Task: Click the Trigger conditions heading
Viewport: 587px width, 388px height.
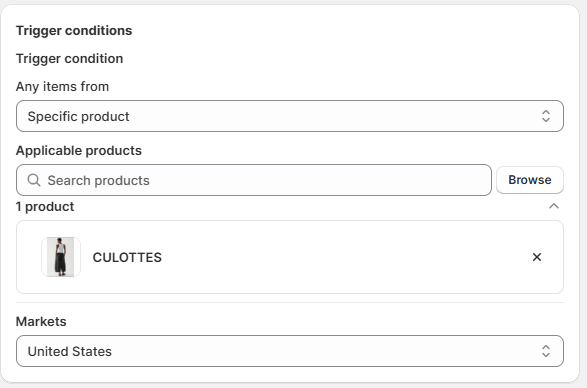Action: (x=74, y=30)
